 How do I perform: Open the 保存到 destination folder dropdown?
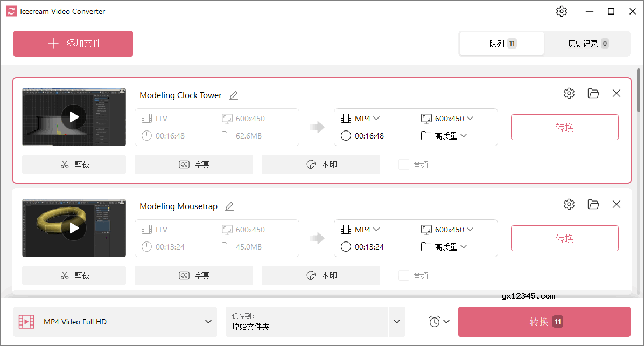(x=397, y=322)
